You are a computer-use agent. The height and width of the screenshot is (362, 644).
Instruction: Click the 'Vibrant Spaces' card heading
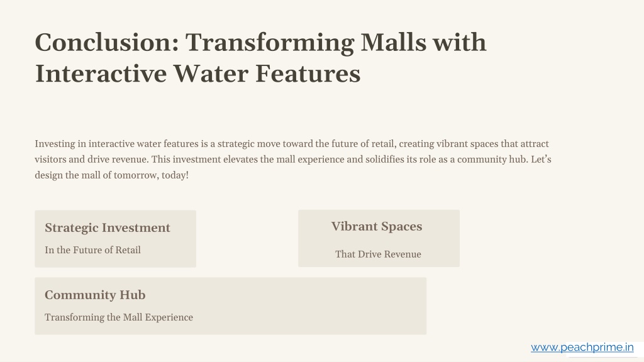(377, 226)
